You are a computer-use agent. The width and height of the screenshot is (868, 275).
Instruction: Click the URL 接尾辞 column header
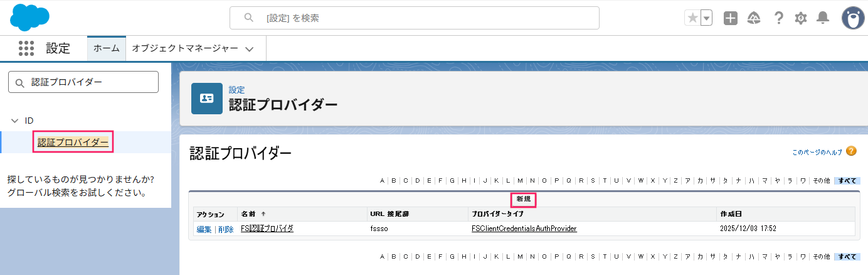tap(389, 214)
